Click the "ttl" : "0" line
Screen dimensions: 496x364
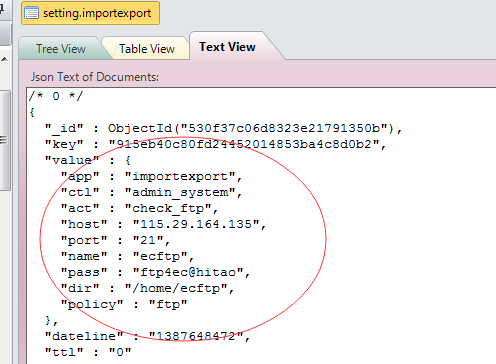(88, 352)
